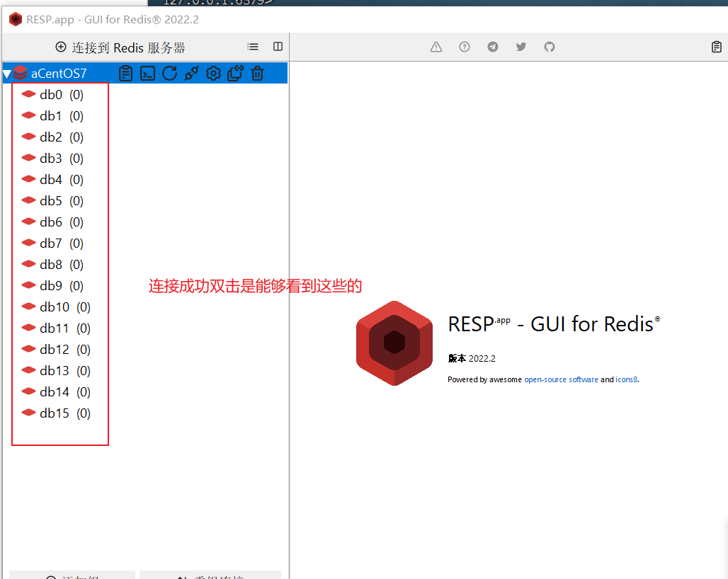Delete the aCentOS7 connection with the trash icon
This screenshot has height=579, width=728.
coord(257,73)
